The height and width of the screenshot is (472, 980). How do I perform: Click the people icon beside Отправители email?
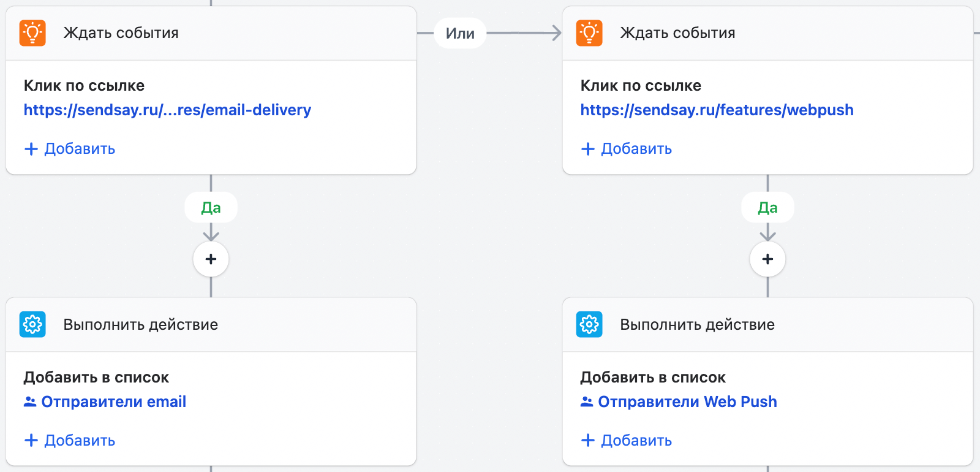click(x=30, y=402)
